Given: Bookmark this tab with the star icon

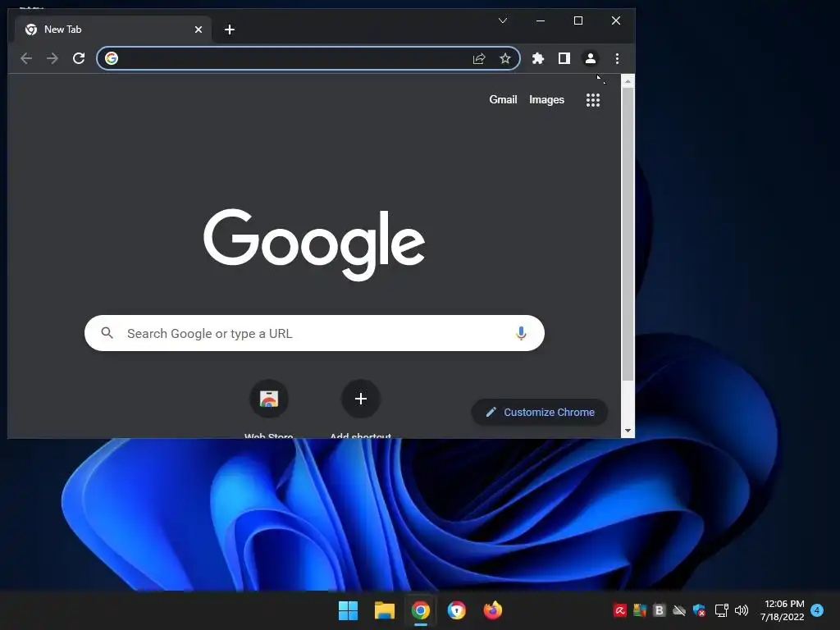Looking at the screenshot, I should (x=505, y=58).
